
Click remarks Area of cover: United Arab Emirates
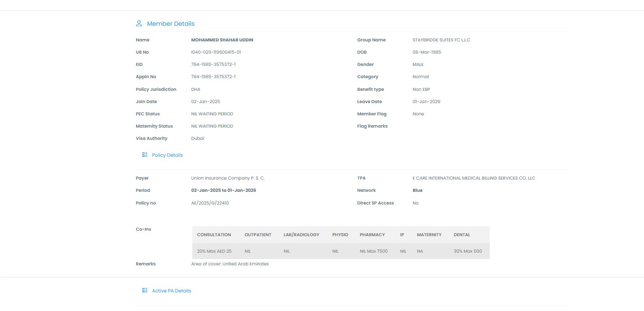coord(230,264)
